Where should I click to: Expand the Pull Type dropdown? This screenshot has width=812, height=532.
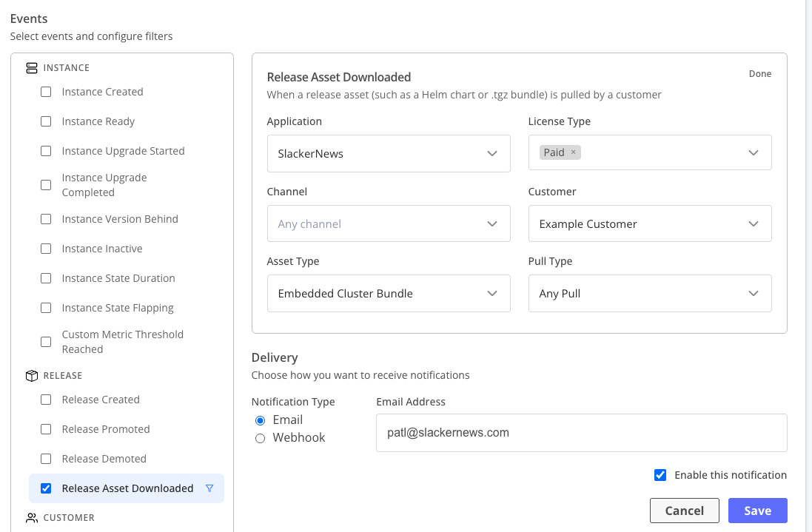649,294
